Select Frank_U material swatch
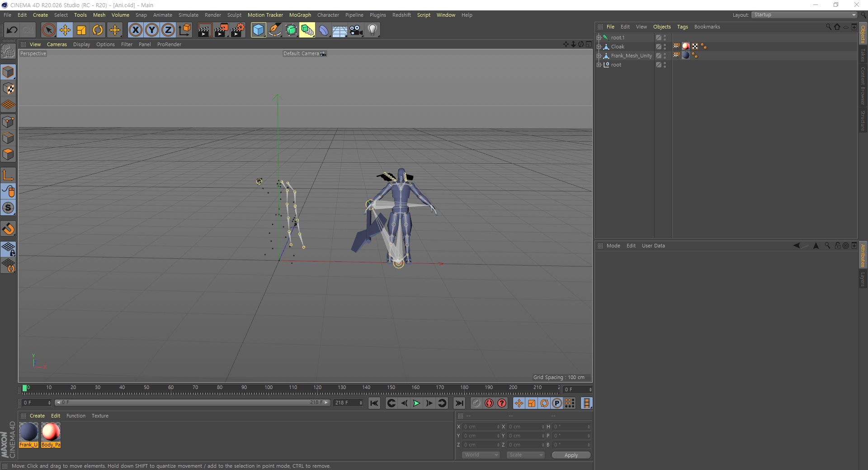This screenshot has width=868, height=470. [x=28, y=435]
